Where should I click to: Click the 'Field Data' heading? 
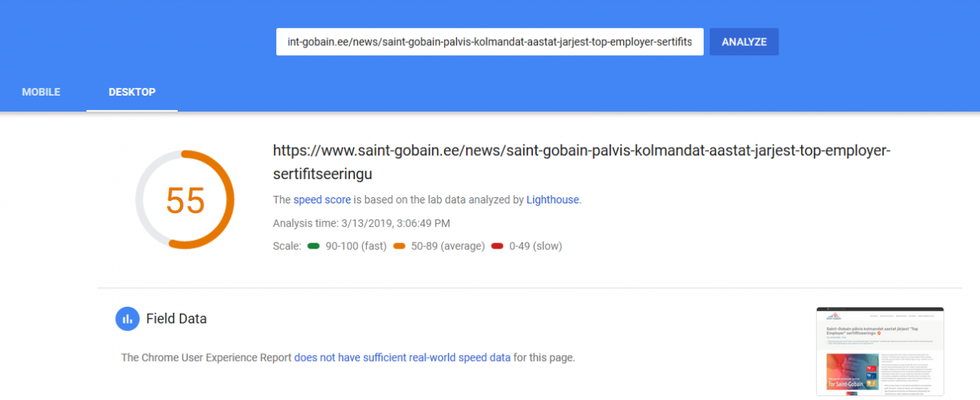(176, 319)
